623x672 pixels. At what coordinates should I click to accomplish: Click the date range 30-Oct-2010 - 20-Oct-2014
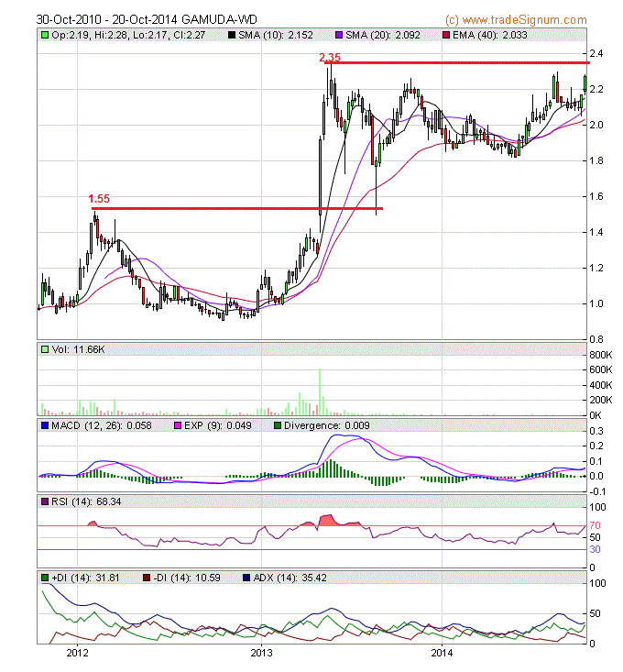106,20
